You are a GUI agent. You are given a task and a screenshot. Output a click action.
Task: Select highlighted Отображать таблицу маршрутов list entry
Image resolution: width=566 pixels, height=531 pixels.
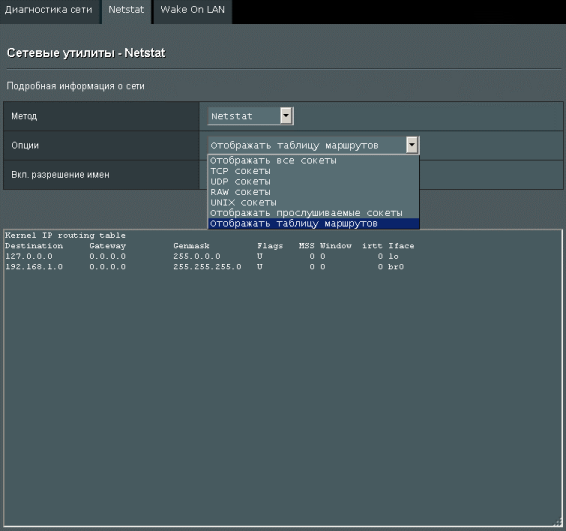point(313,223)
